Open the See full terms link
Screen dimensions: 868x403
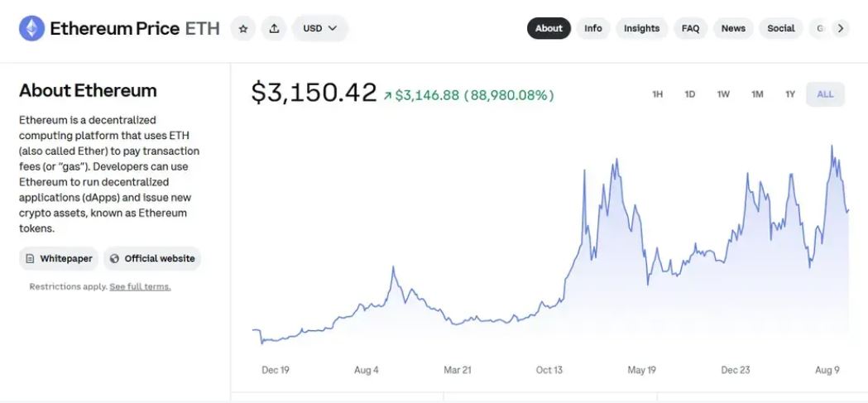[140, 287]
